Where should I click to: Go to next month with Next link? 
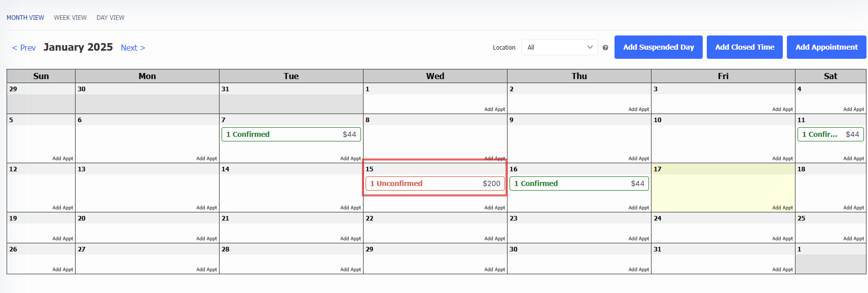point(133,48)
